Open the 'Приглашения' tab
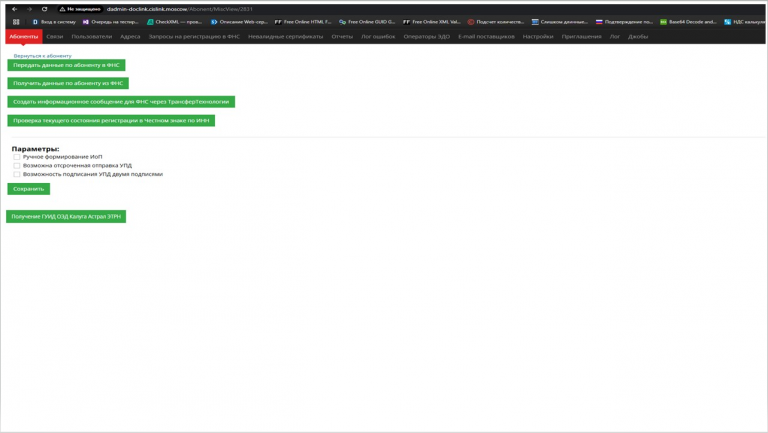This screenshot has width=768, height=433. (x=581, y=36)
